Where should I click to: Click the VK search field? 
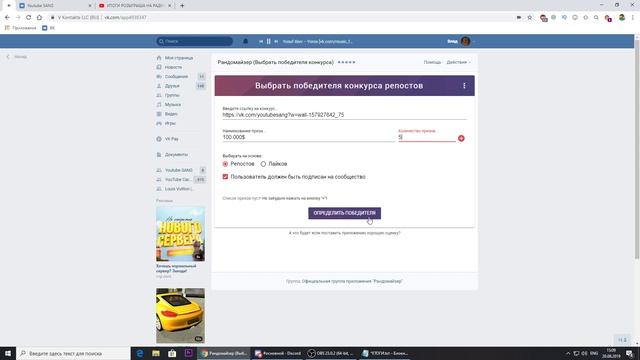194,41
